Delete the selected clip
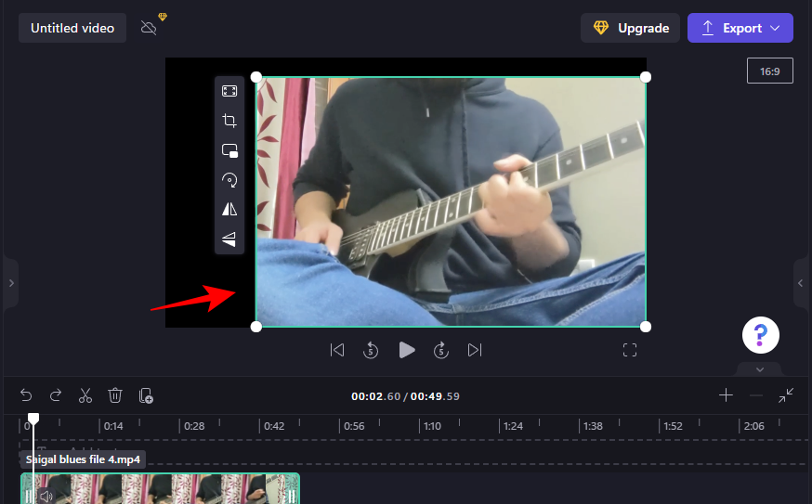The image size is (812, 504). pyautogui.click(x=115, y=395)
